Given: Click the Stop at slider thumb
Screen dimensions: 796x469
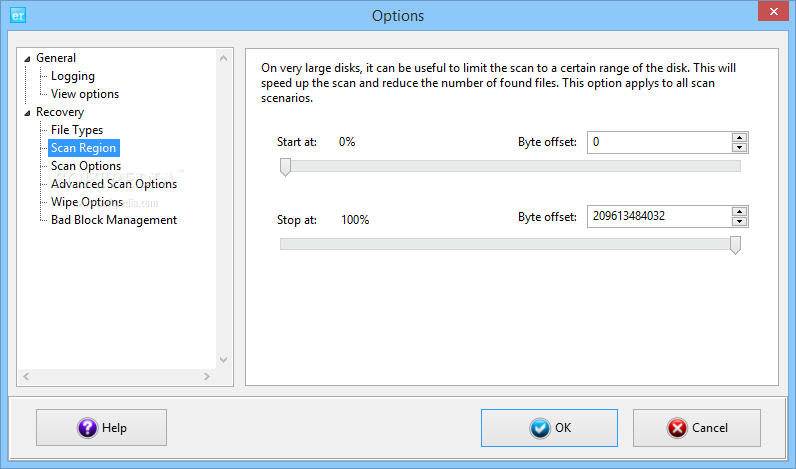Looking at the screenshot, I should click(x=735, y=245).
